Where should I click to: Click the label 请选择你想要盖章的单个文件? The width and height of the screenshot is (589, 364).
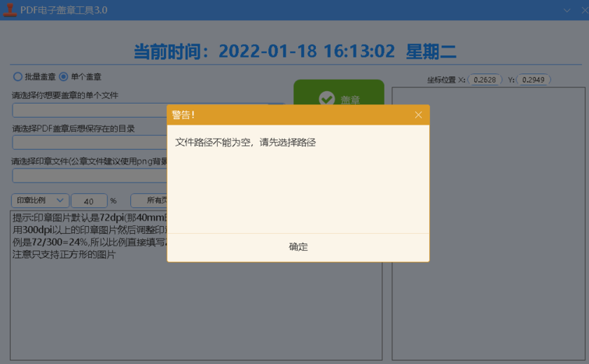pyautogui.click(x=65, y=95)
